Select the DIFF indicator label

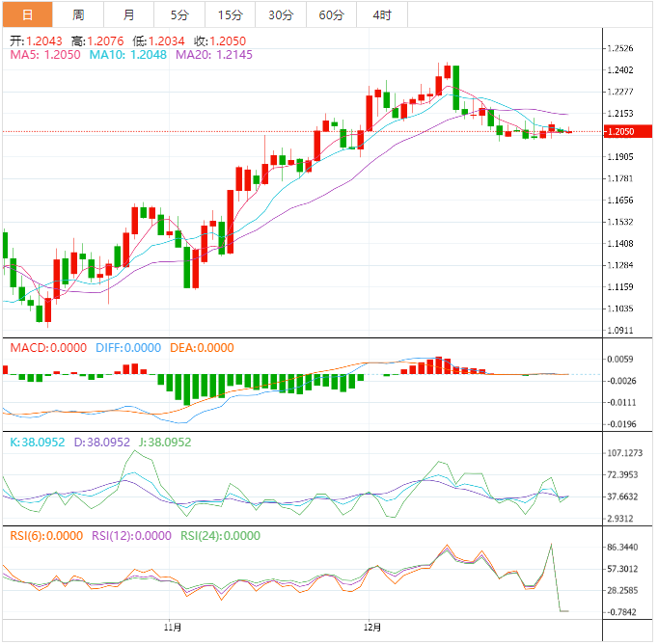pos(128,348)
